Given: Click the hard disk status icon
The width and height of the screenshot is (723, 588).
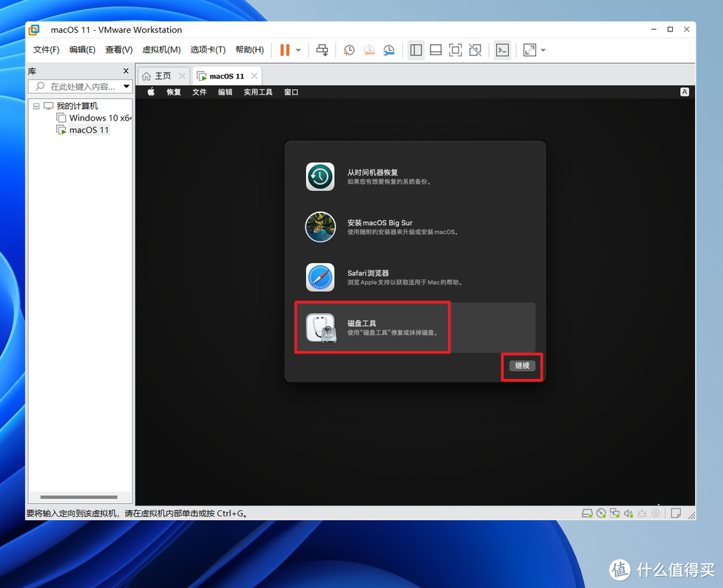Looking at the screenshot, I should (587, 513).
